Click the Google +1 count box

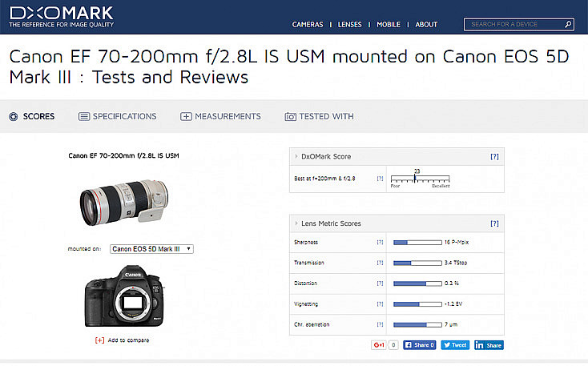click(393, 345)
